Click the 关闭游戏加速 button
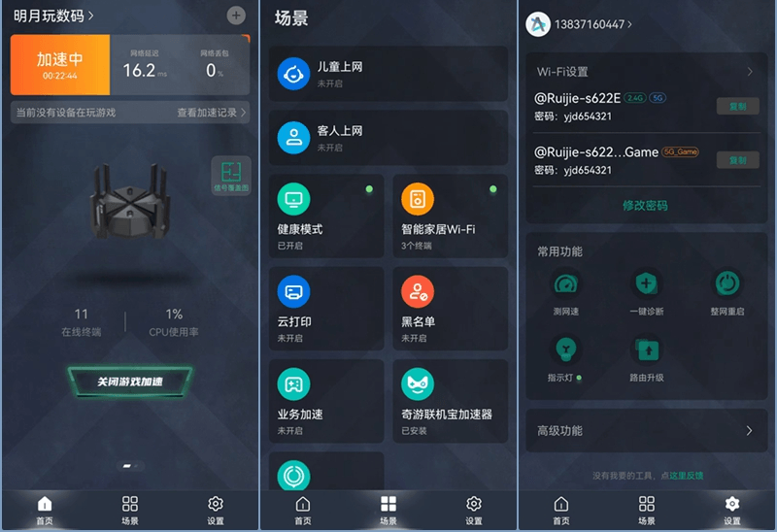 pos(130,382)
